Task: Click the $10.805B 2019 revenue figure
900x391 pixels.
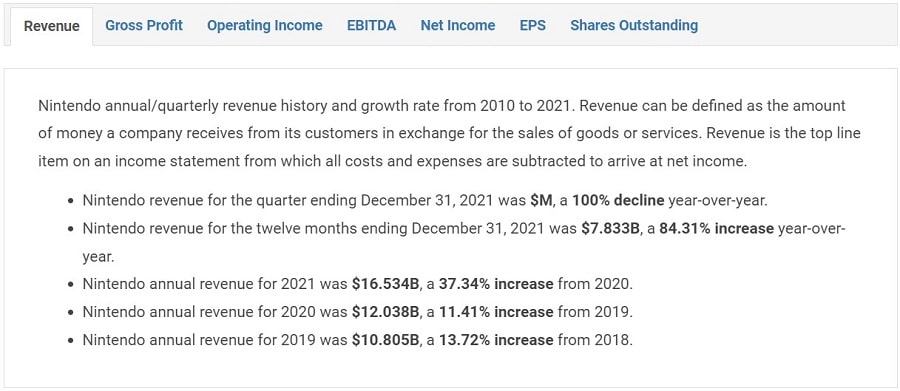Action: coord(385,340)
